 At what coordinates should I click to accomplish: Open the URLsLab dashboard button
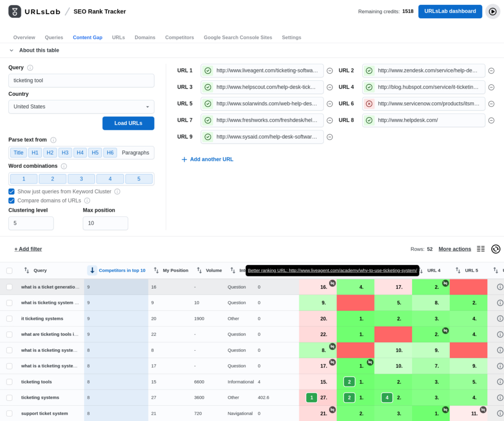point(450,12)
